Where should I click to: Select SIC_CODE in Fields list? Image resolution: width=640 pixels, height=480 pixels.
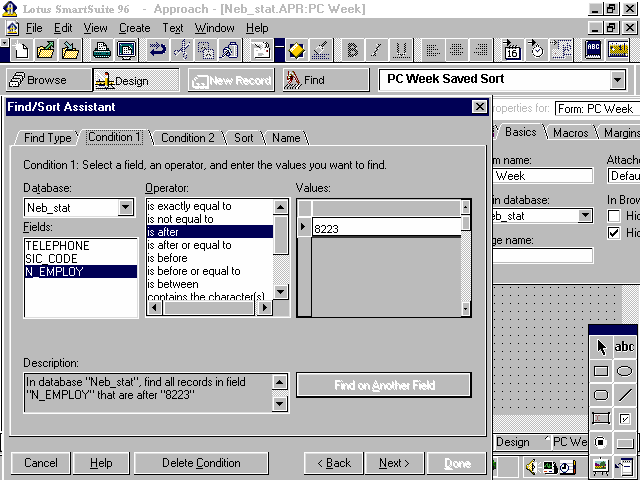click(x=81, y=259)
